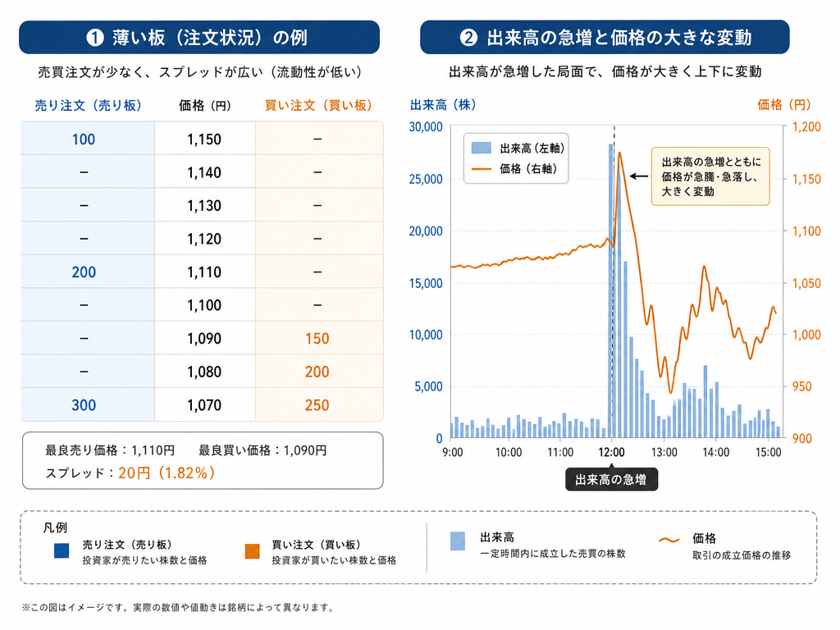The image size is (840, 630).
Task: Click the yellow annotation box 出来高の急増とともに
Action: 710,176
